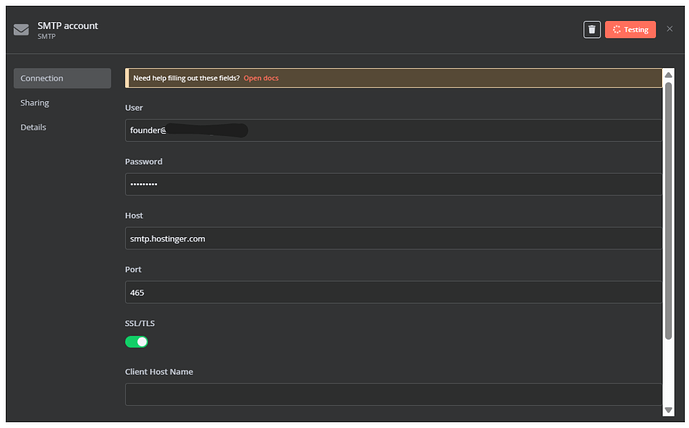This screenshot has width=689, height=428.
Task: Select the Details tab
Action: 33,127
